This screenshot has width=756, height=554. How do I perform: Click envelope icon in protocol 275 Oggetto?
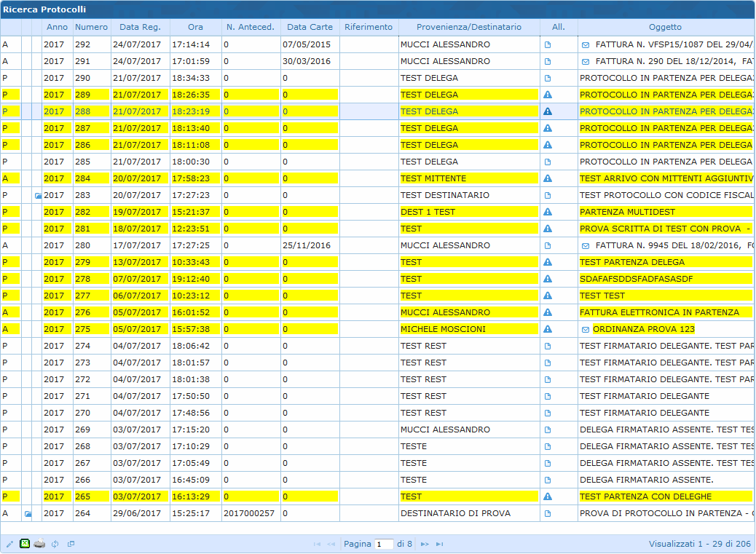click(585, 329)
